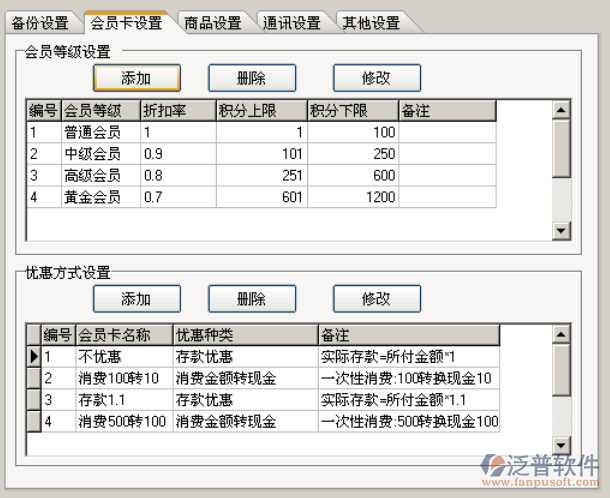Click 删除 in 优惠方式设置 section
610x498 pixels.
(251, 299)
